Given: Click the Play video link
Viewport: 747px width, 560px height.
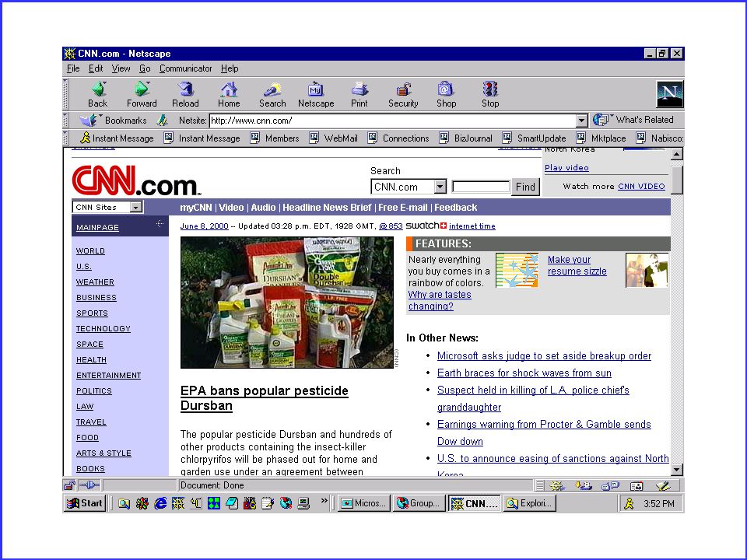Looking at the screenshot, I should click(566, 168).
